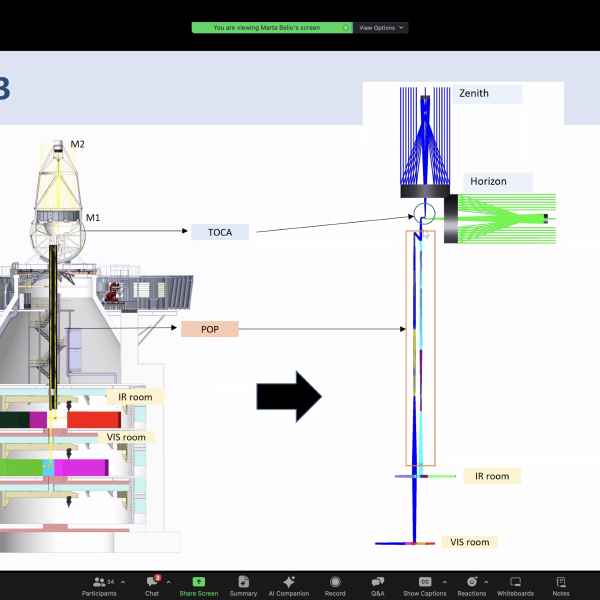This screenshot has width=600, height=600.
Task: Expand the View Options dropdown
Action: [x=382, y=28]
